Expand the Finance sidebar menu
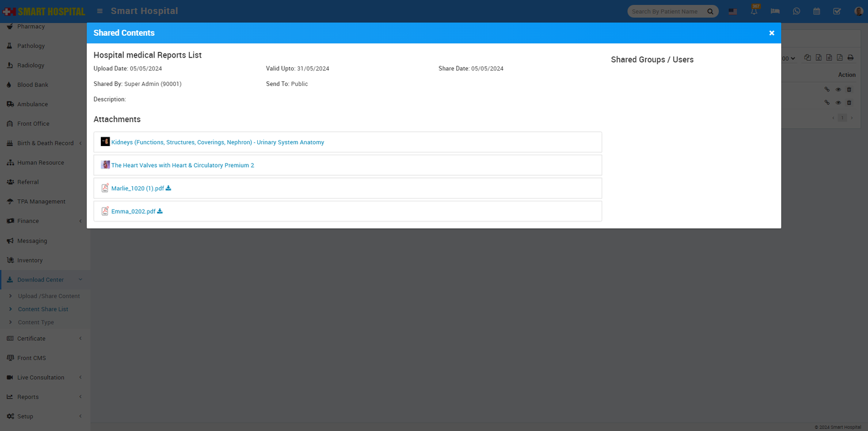The height and width of the screenshot is (431, 868). 28,221
